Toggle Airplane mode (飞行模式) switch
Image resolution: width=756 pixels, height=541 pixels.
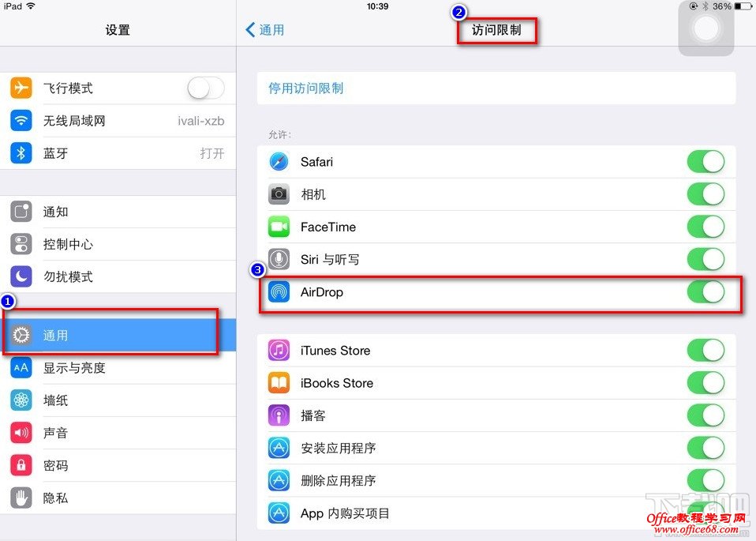[x=206, y=88]
